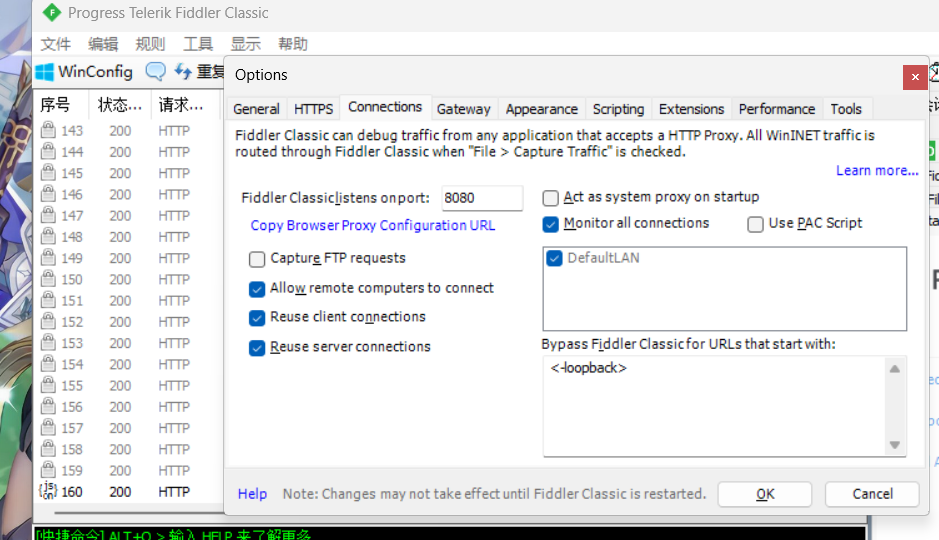The height and width of the screenshot is (540, 939).
Task: Click the session list horizontal scrollbar
Action: click(139, 512)
